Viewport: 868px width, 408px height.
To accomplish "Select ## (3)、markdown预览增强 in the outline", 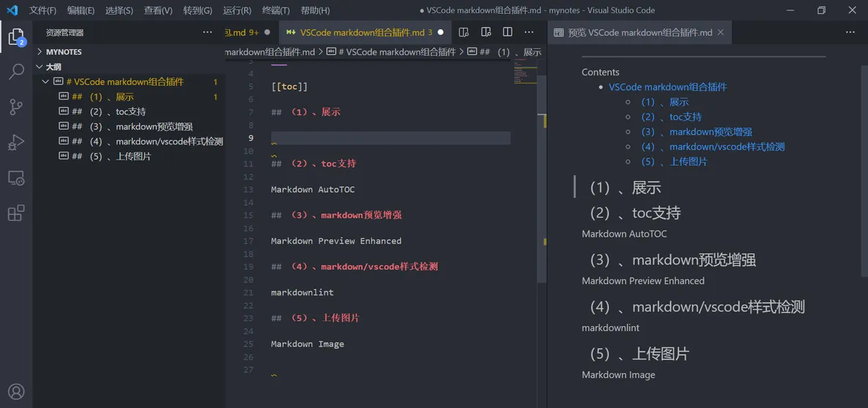I will (128, 127).
